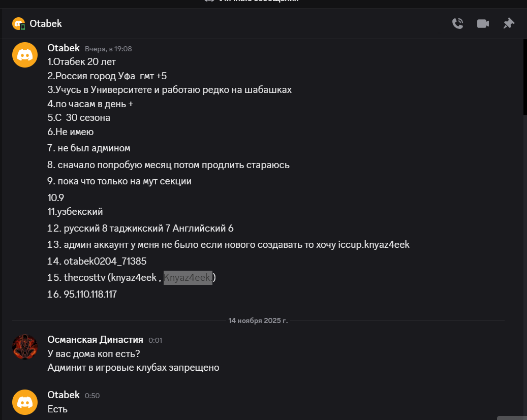Click Otabek's avatar in the chat header

(19, 23)
